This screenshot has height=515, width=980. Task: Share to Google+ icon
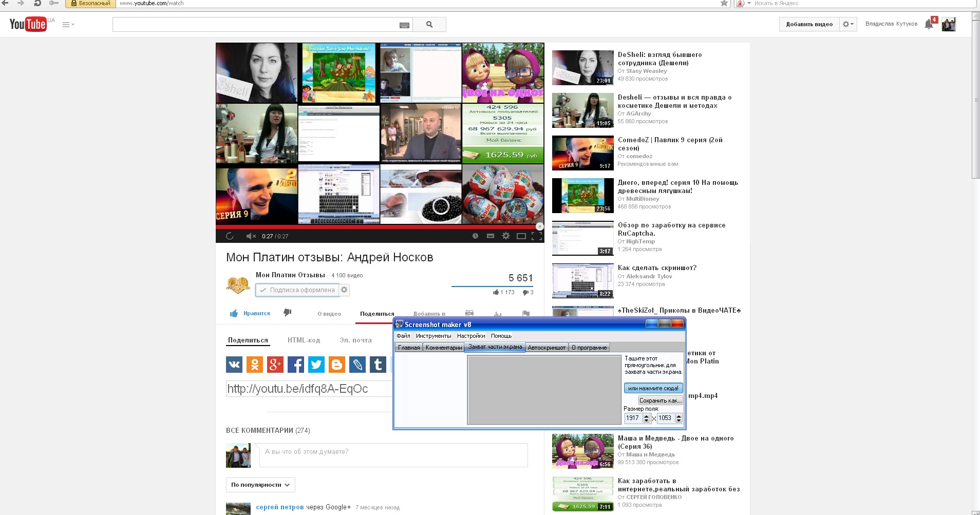pos(275,365)
